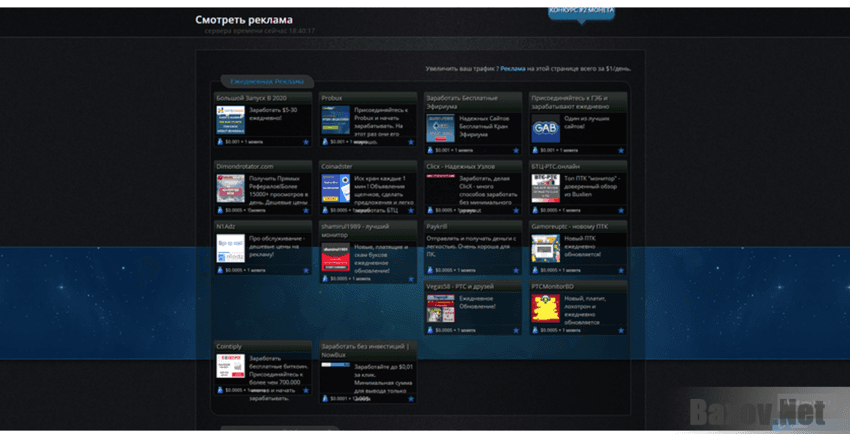Open the Probux ad title
The width and height of the screenshot is (850, 434).
click(332, 98)
